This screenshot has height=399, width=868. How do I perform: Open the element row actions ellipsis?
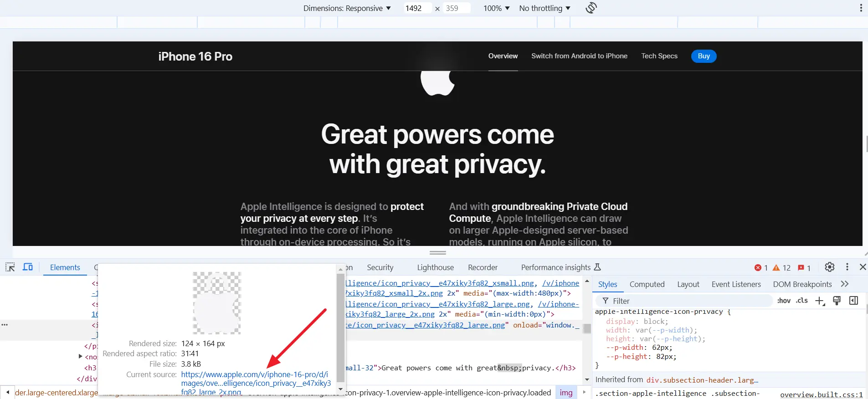(x=5, y=325)
